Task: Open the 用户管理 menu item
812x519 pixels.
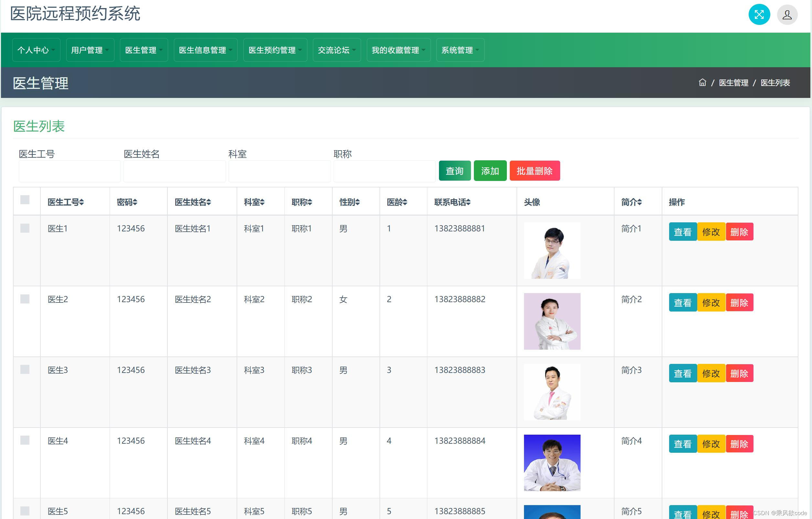Action: 90,50
